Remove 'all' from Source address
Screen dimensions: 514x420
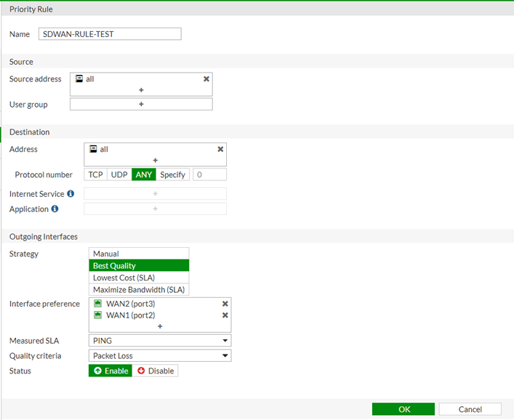pyautogui.click(x=206, y=79)
